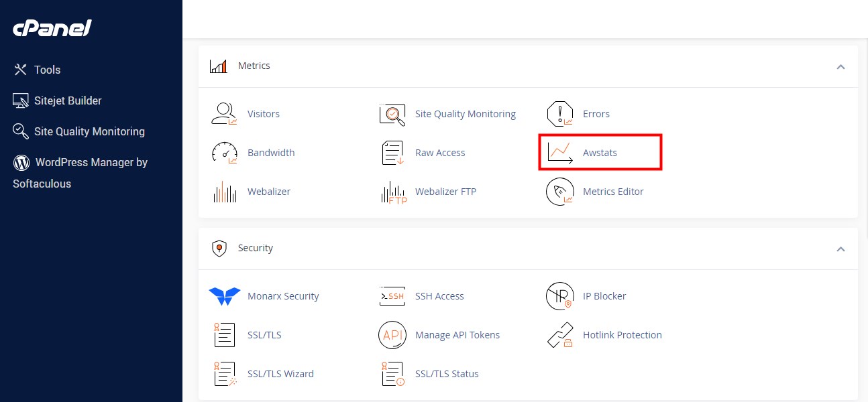Click the Monarx Security butterfly icon
The width and height of the screenshot is (868, 402).
(224, 296)
